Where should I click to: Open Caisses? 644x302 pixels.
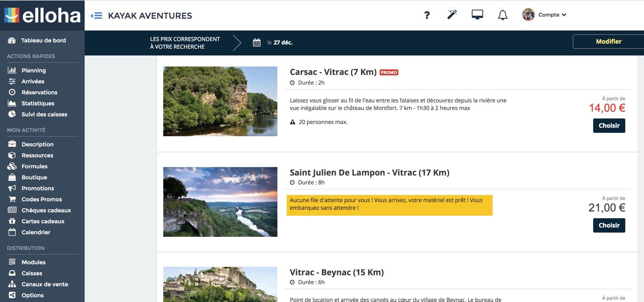click(x=32, y=274)
